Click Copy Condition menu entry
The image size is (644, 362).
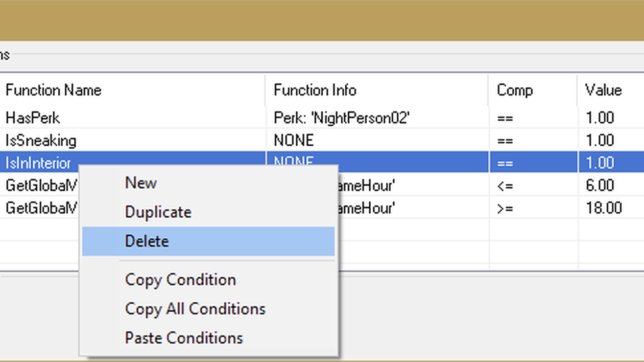tap(180, 280)
